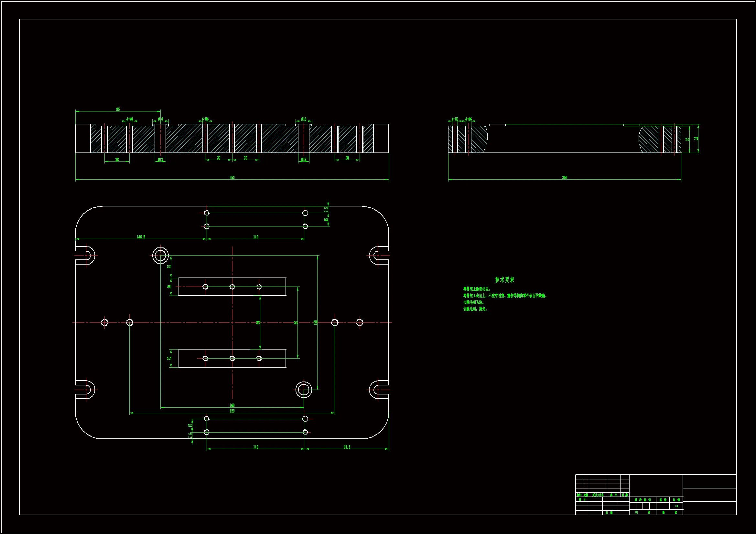Select the first technical requirement text line
Screen dimensions: 756x534
476,289
